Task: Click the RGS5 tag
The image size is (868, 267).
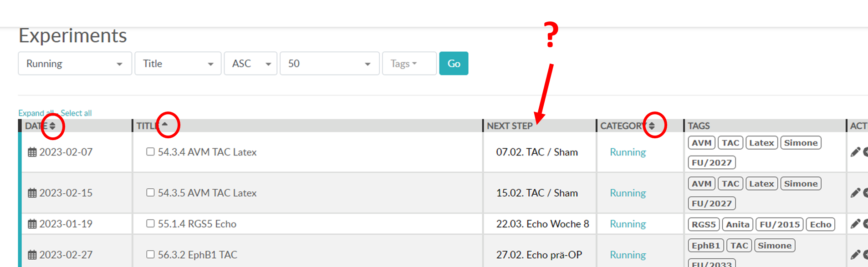Action: [x=704, y=224]
